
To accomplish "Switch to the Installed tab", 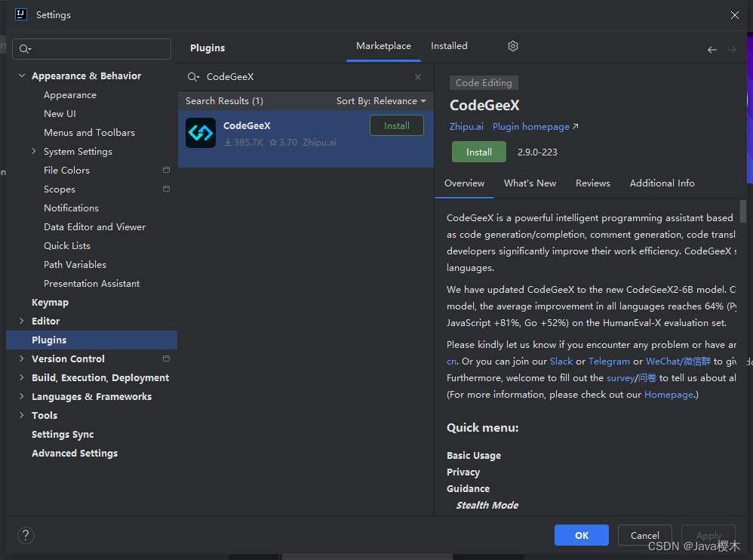I will point(449,46).
